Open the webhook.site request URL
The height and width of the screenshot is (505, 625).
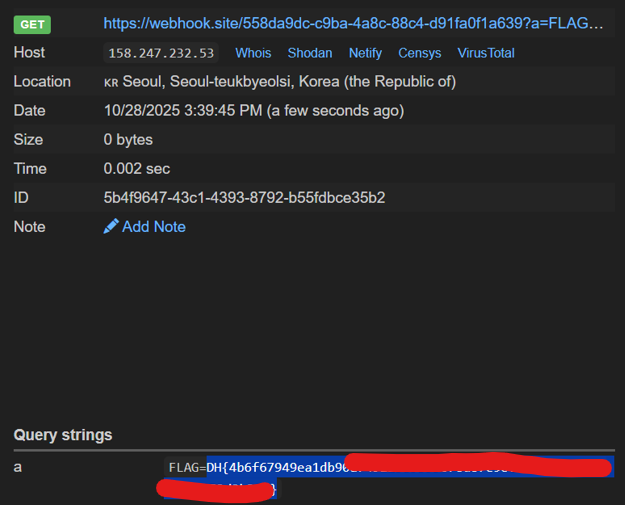pos(353,22)
